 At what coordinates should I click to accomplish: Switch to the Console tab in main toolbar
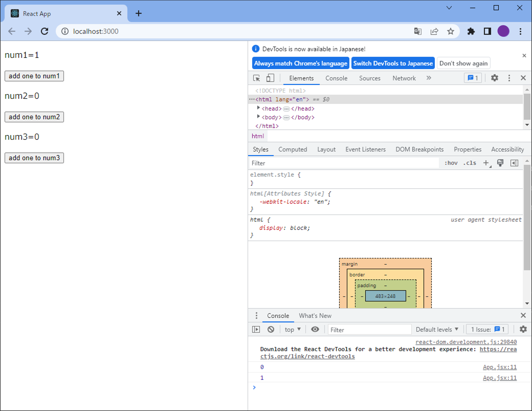point(336,78)
